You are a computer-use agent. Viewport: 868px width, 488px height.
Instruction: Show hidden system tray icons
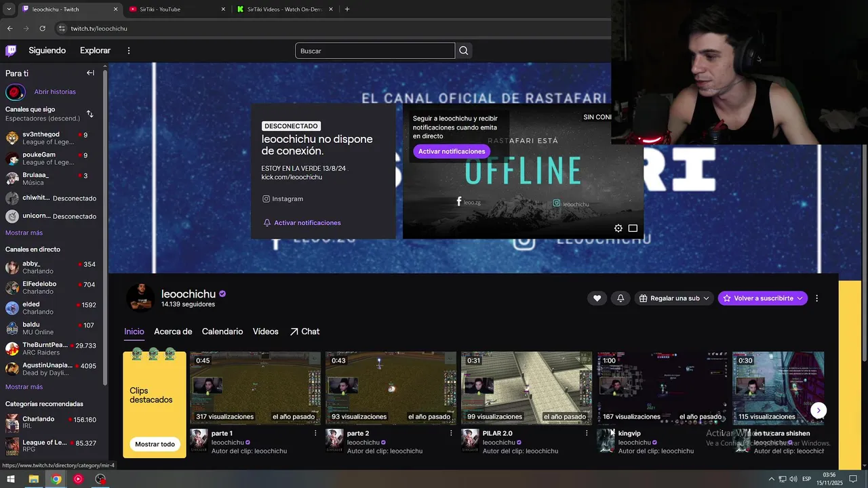tap(772, 479)
